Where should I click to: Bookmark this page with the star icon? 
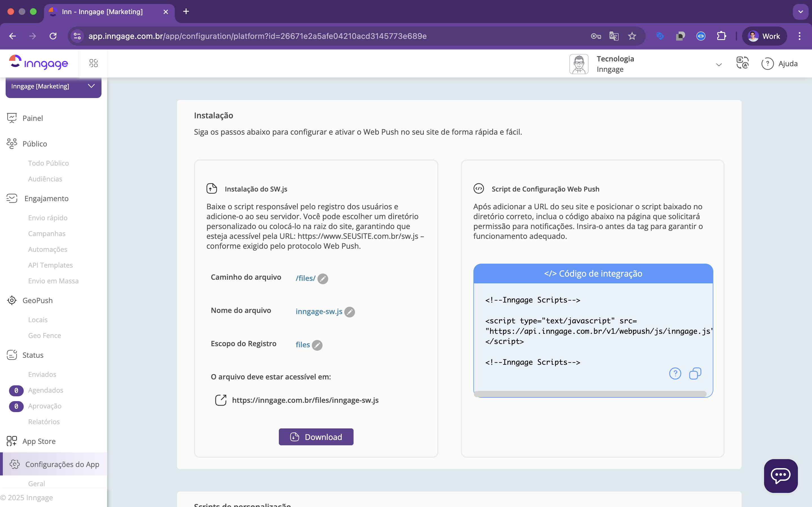click(632, 36)
